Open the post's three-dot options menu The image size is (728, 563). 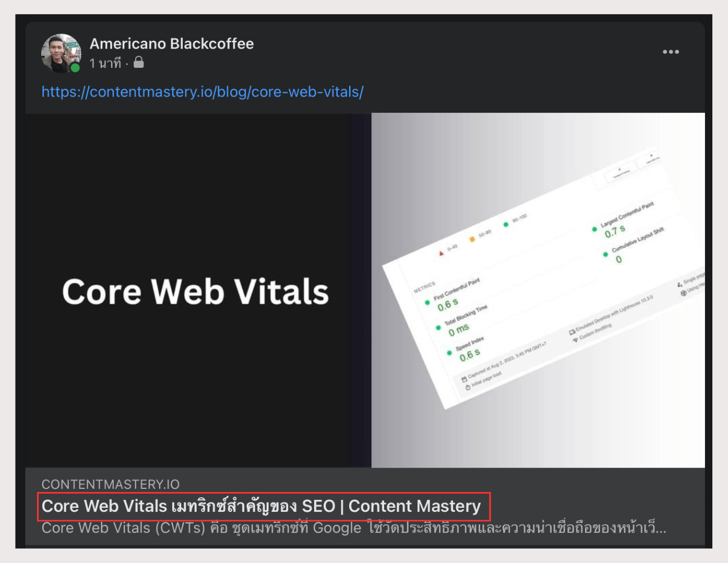671,52
